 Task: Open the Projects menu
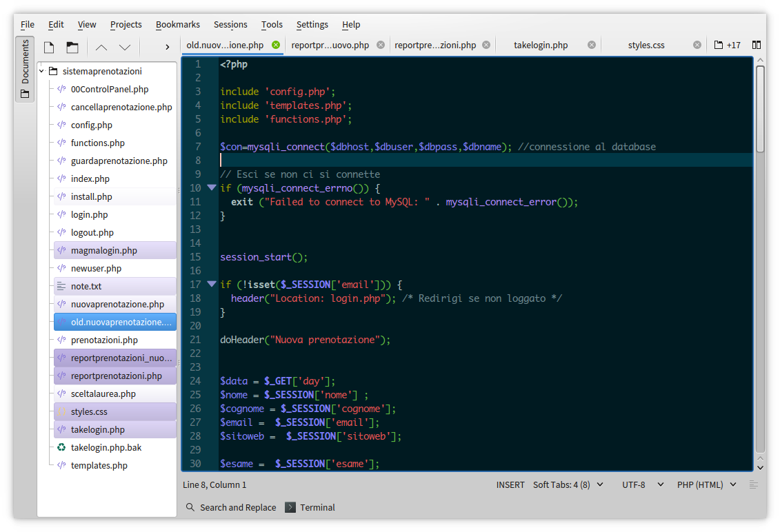(126, 24)
